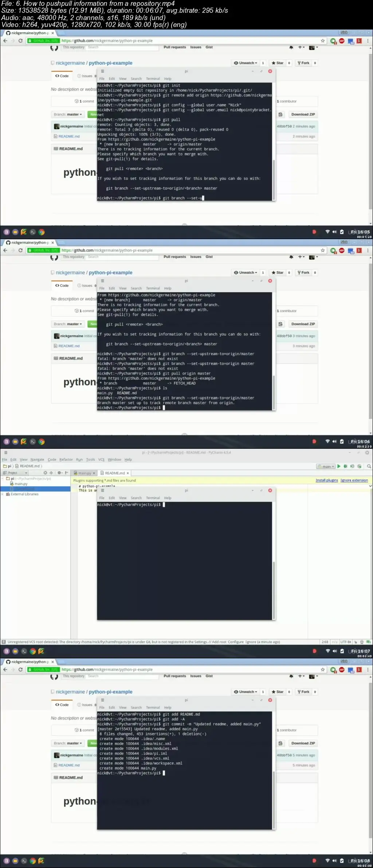
Task: Toggle the Star button in the 16:05 frame
Action: [278, 63]
